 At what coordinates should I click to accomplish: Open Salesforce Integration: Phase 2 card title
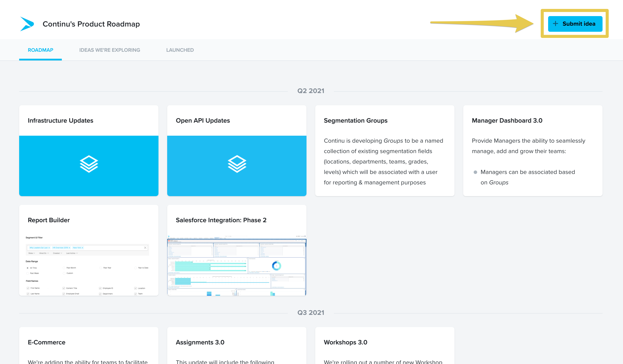221,220
